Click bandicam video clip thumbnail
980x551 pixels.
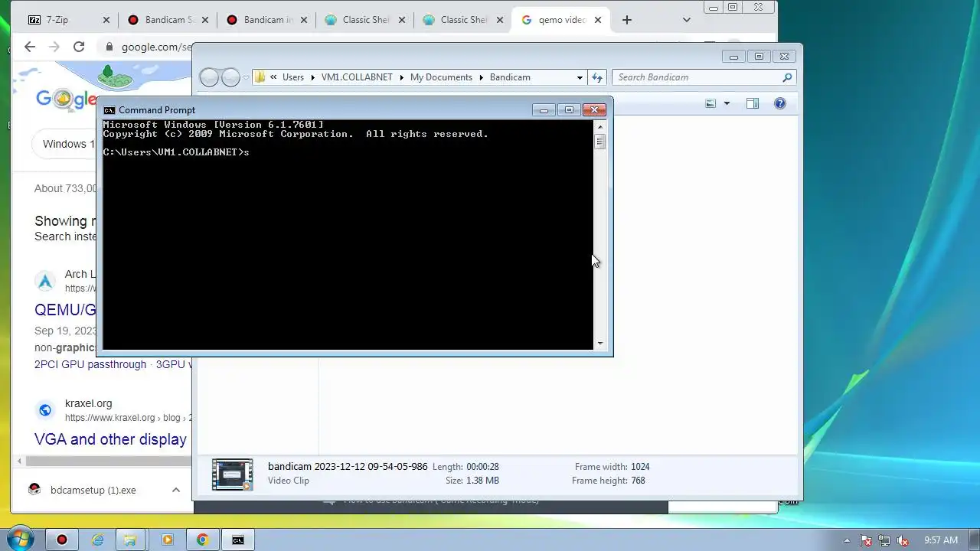232,474
